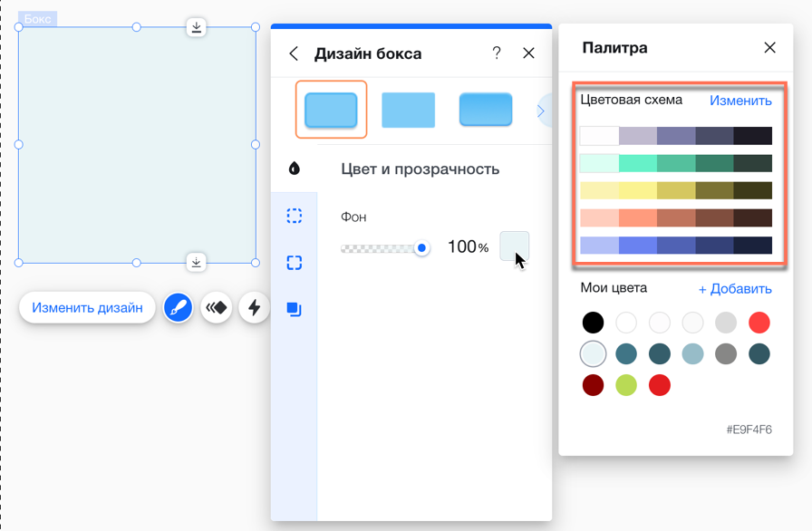Close the Дизайн бокса panel
This screenshot has width=812, height=531.
[528, 53]
